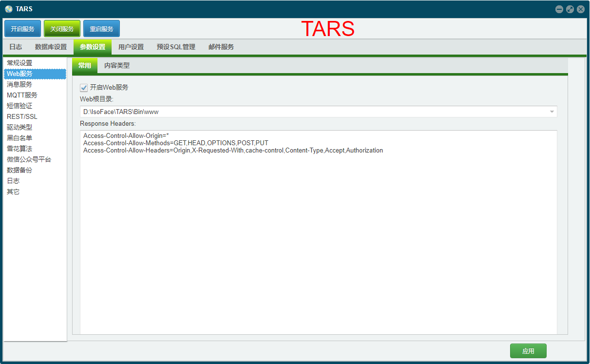Screen dimensions: 590x364
Task: Click the 开启服务 button
Action: tap(23, 29)
